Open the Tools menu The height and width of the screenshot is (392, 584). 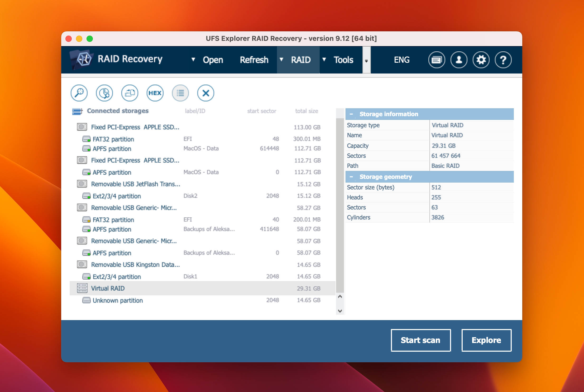343,60
